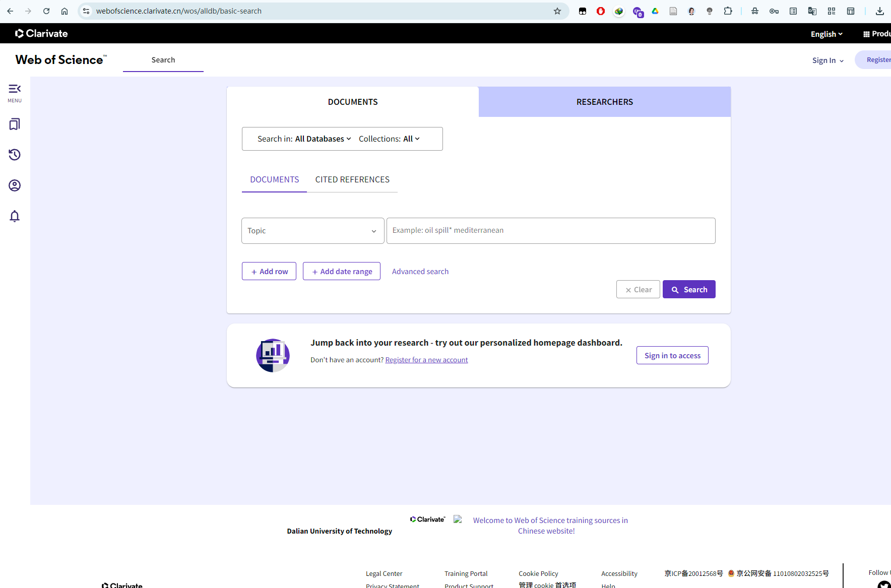Select the Search navigation tab
This screenshot has width=891, height=588.
(163, 59)
